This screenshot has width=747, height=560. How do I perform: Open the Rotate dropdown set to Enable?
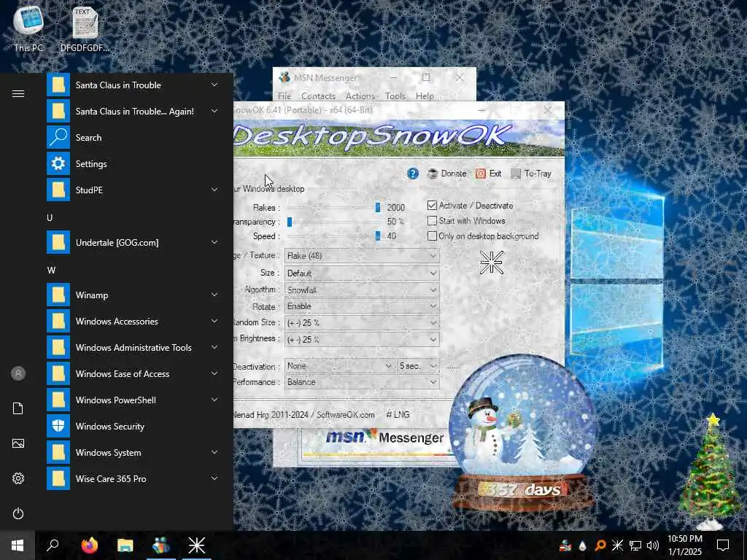coord(362,306)
